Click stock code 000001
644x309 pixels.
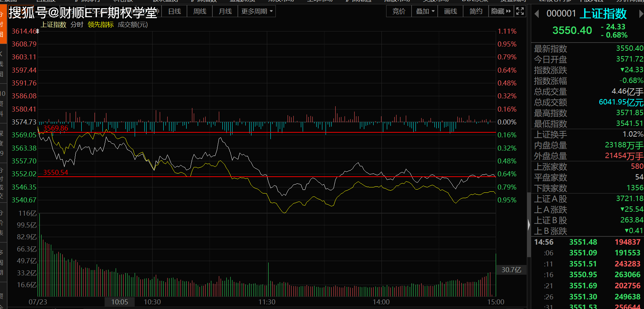(x=561, y=14)
